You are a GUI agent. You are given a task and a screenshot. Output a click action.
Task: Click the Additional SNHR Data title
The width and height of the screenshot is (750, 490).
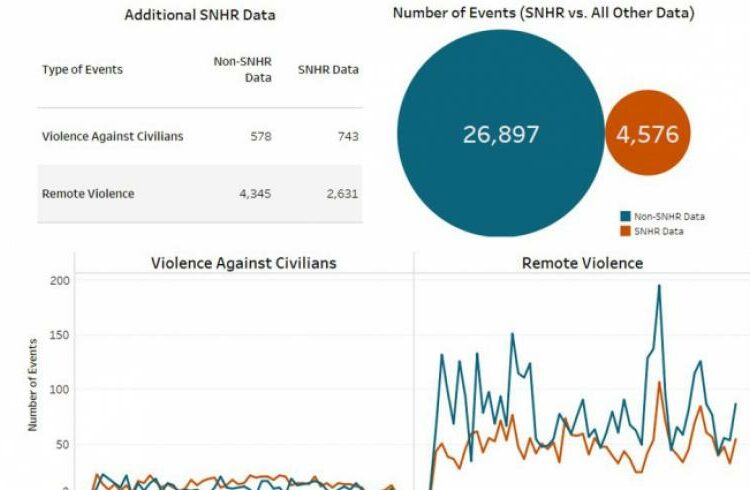[199, 15]
